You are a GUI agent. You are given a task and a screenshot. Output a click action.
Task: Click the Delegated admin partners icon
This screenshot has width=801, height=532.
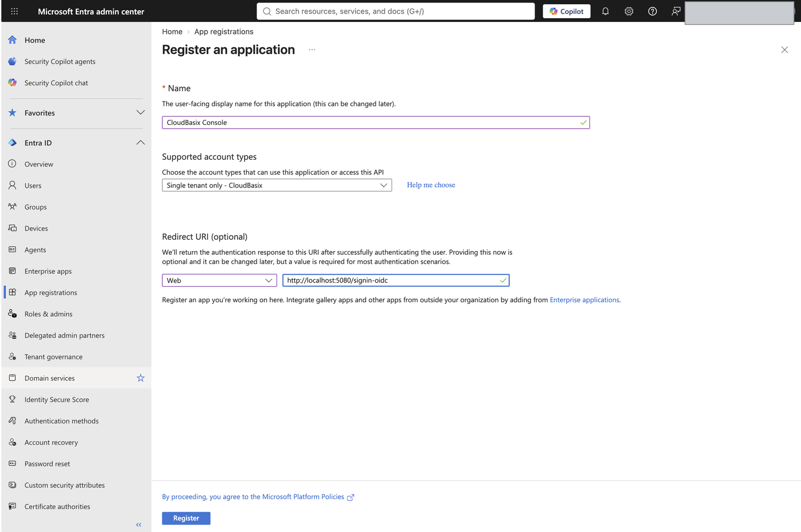(12, 335)
